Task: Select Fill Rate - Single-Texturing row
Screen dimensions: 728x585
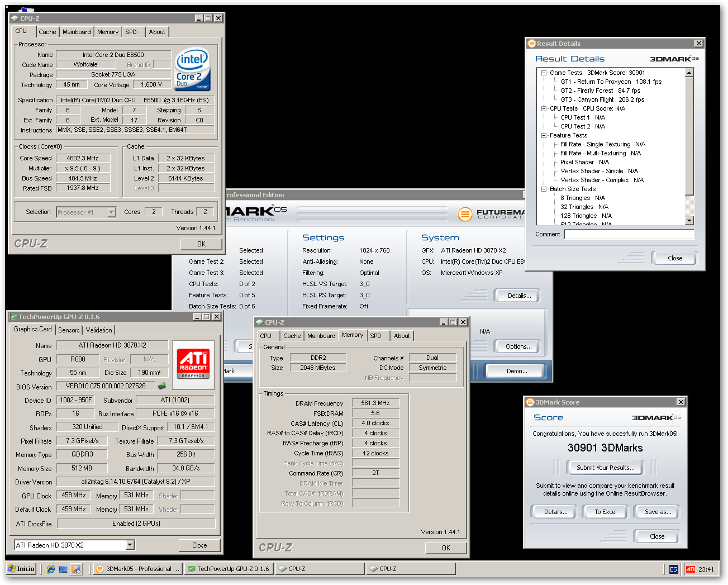Action: pyautogui.click(x=603, y=144)
